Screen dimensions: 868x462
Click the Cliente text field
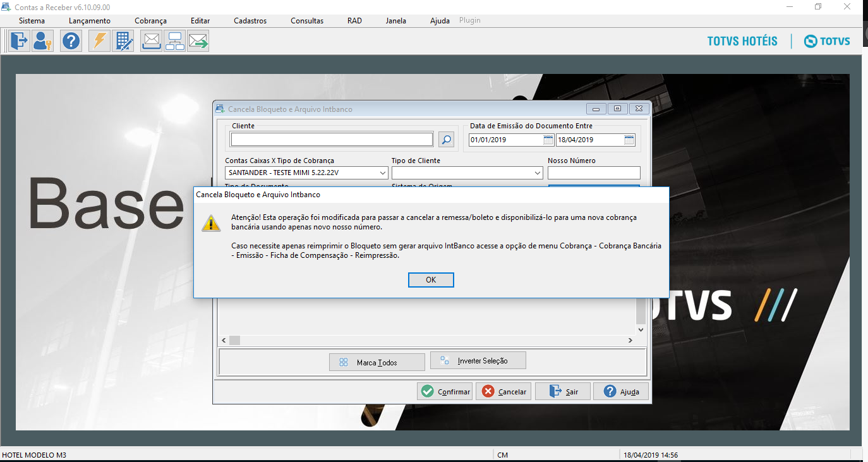[332, 140]
